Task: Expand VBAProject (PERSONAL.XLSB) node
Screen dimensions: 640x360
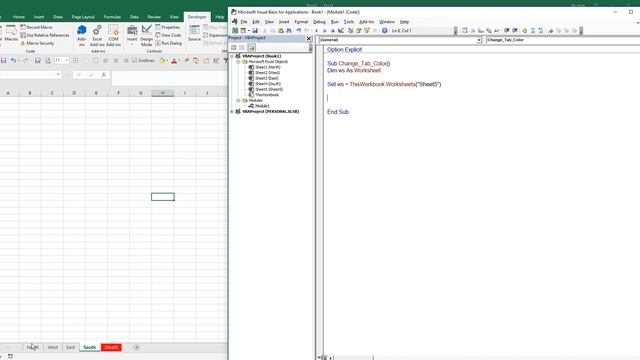Action: [232, 111]
